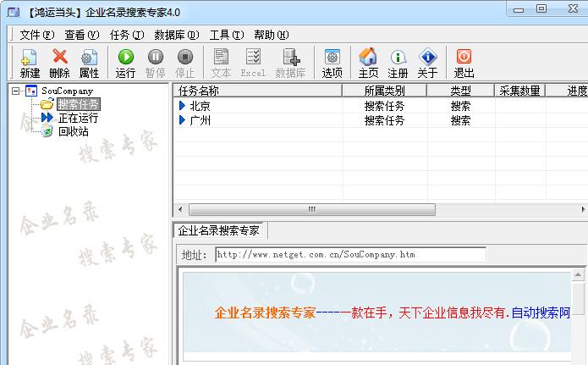Open the 任务(T) menu
588x365 pixels.
(127, 35)
